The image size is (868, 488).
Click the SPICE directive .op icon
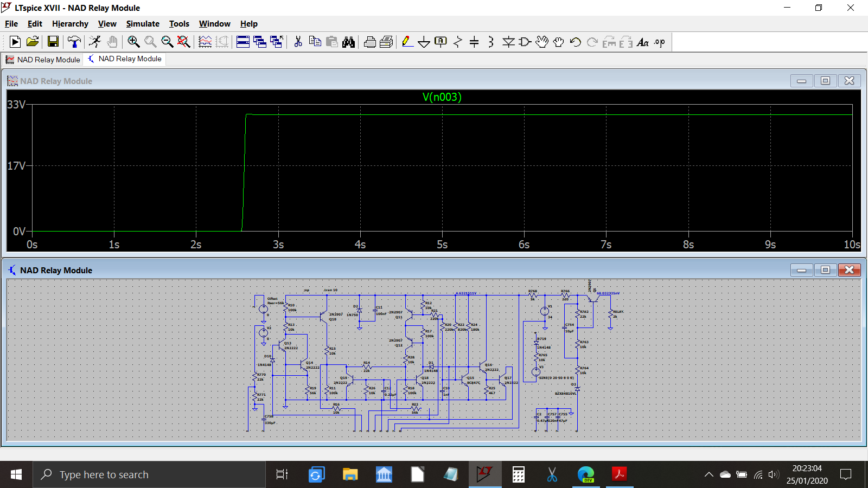(660, 42)
